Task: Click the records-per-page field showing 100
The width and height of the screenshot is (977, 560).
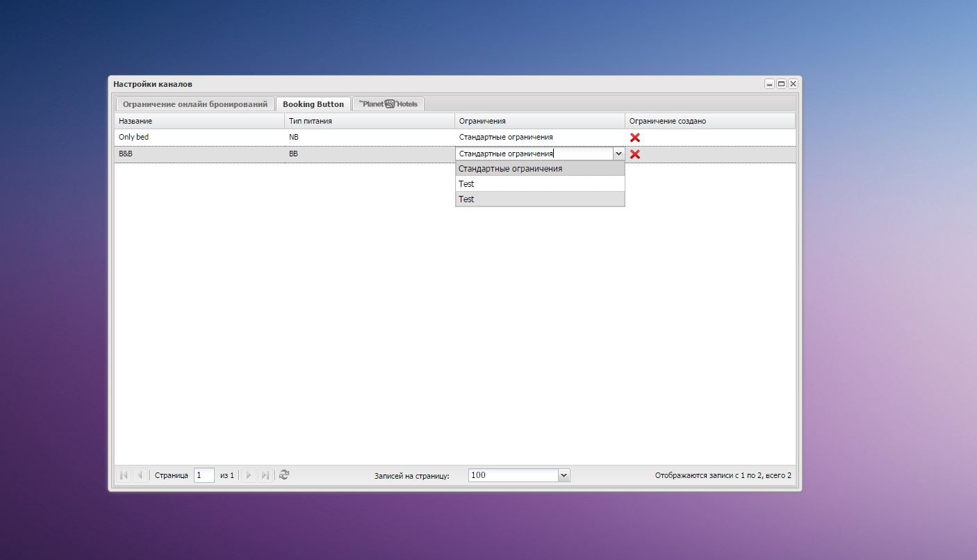Action: tap(514, 475)
